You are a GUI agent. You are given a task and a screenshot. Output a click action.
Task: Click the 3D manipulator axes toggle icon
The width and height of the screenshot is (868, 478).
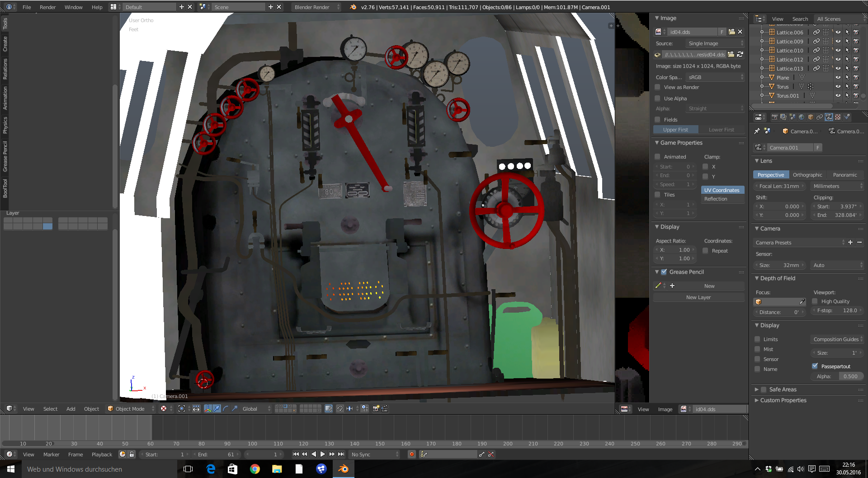pyautogui.click(x=208, y=408)
